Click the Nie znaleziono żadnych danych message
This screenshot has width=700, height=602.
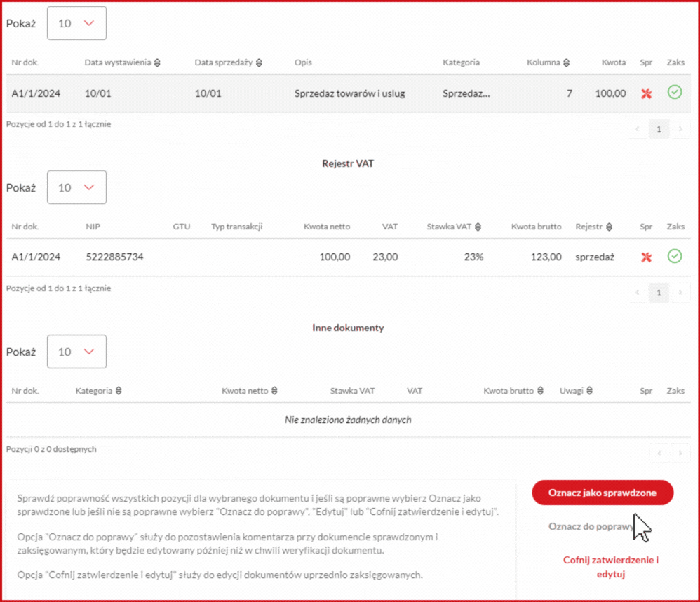click(x=348, y=420)
